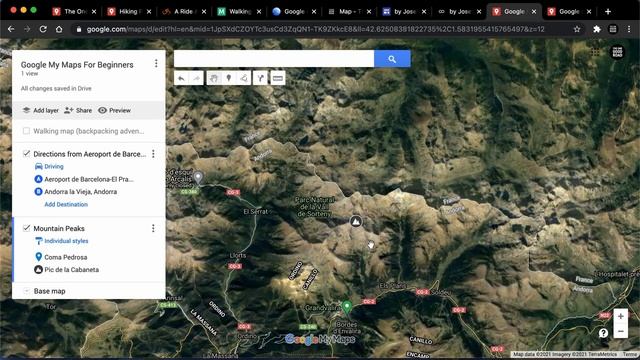Select the hand pan tool

point(214,78)
